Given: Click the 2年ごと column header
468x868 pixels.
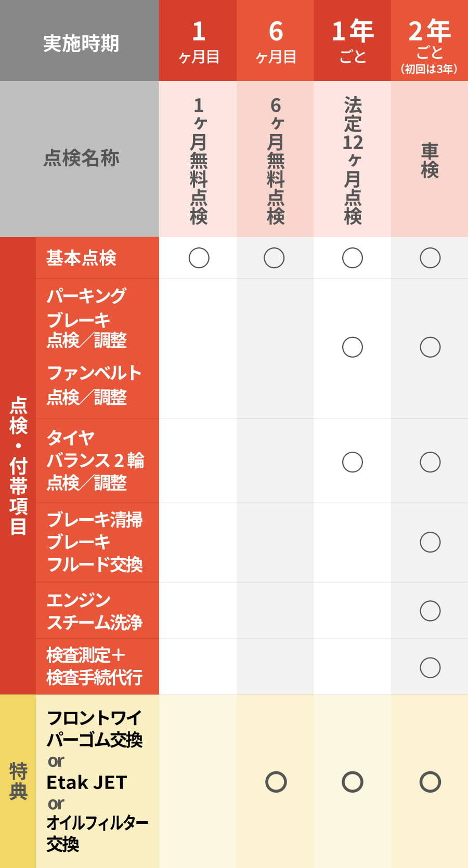Looking at the screenshot, I should [430, 41].
